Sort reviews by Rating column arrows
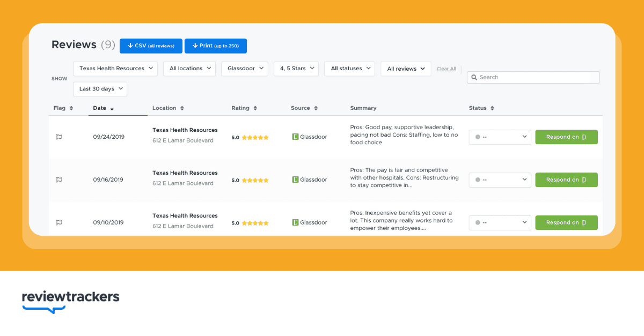This screenshot has width=644, height=336. 255,108
